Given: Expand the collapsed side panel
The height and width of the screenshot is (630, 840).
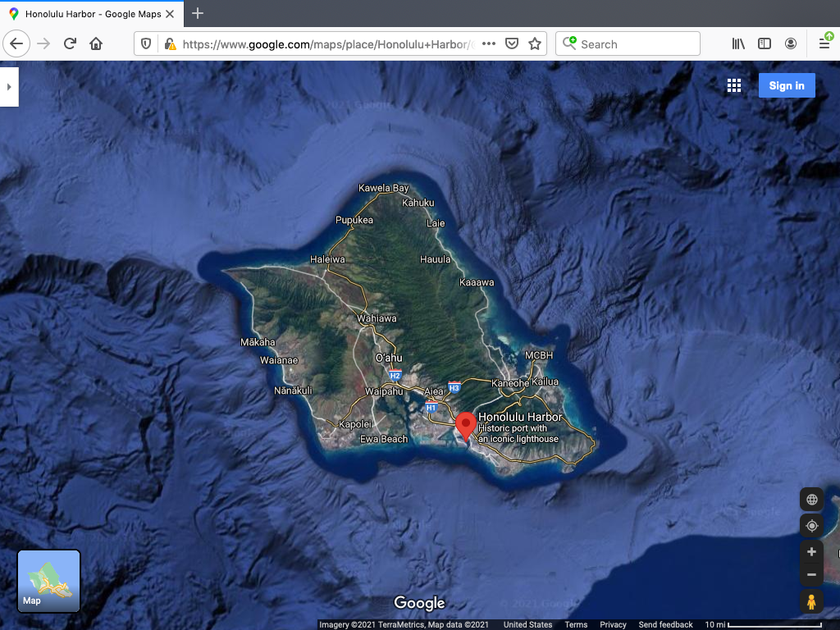Looking at the screenshot, I should tap(9, 87).
